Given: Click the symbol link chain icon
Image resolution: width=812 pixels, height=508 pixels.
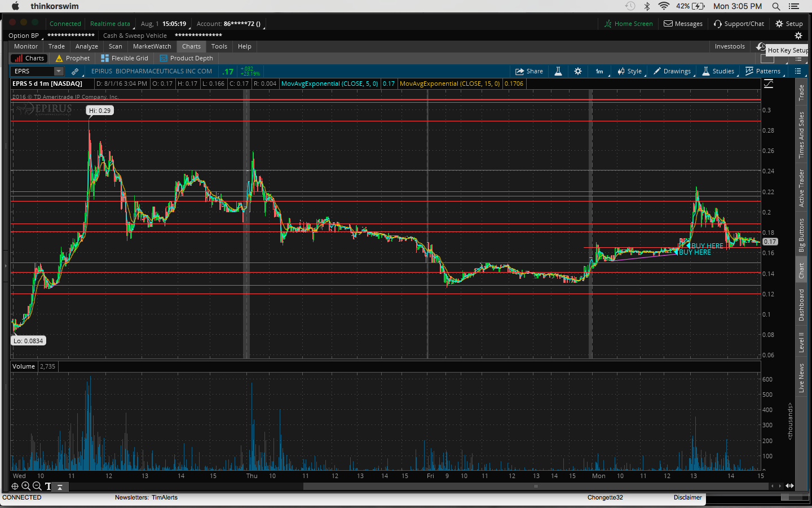Looking at the screenshot, I should click(x=75, y=72).
